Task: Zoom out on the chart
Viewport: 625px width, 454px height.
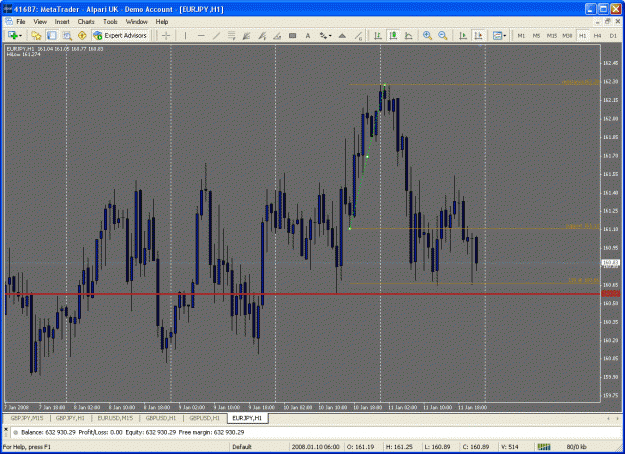Action: [442, 35]
